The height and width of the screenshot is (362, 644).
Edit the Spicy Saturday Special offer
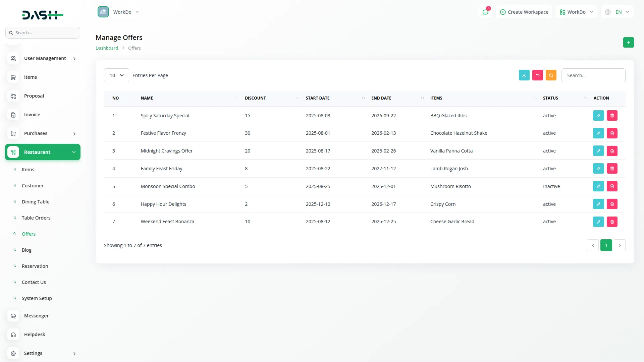pyautogui.click(x=598, y=116)
